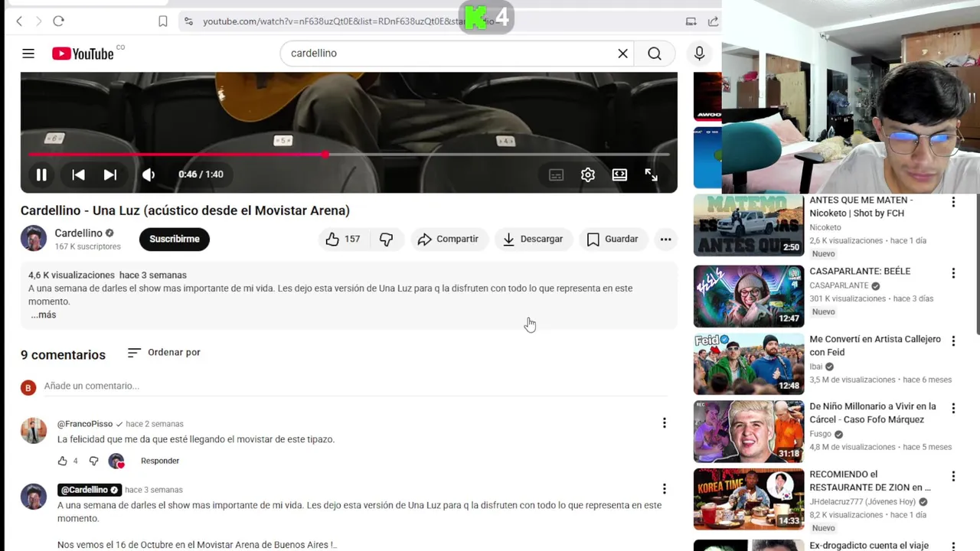Open RECOMIENDO el RESTAURANTE DE ZION thumbnail
Screen dimensions: 980x551
click(749, 499)
